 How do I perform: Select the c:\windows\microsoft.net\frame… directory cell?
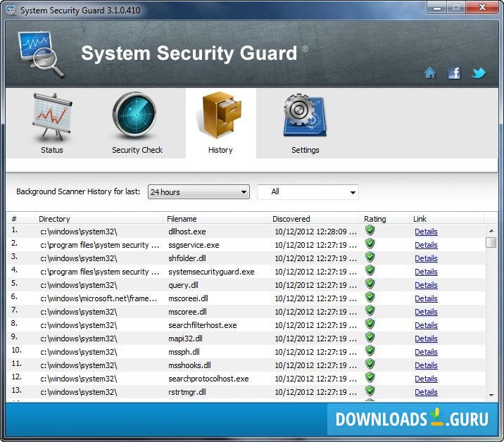coord(99,298)
